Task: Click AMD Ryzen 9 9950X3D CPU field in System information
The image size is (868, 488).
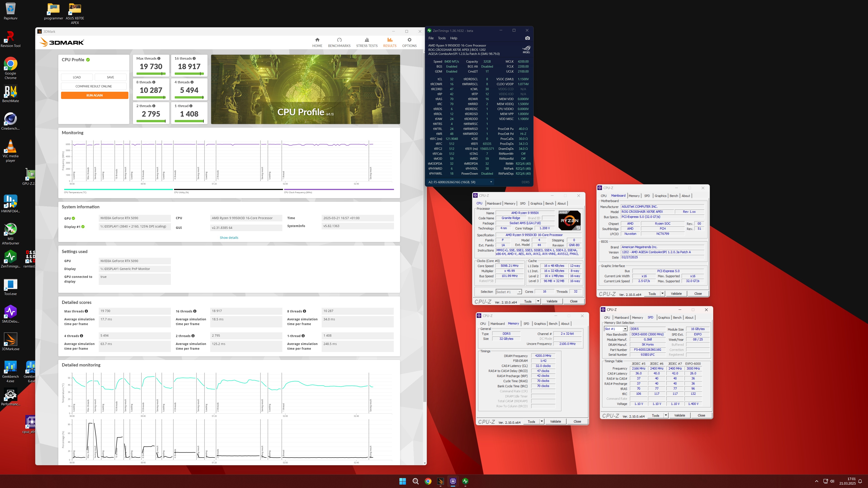Action: tap(246, 218)
